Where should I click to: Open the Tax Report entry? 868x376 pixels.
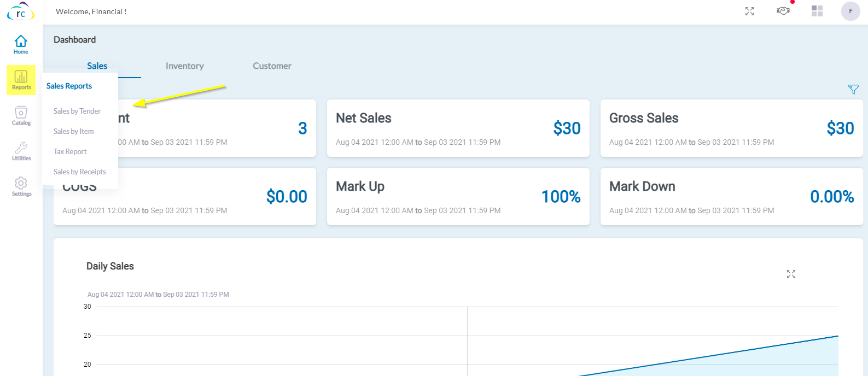click(x=70, y=151)
